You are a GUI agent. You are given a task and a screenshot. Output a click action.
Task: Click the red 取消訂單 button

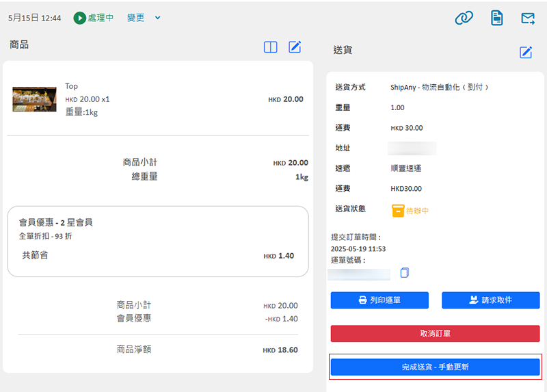[435, 333]
